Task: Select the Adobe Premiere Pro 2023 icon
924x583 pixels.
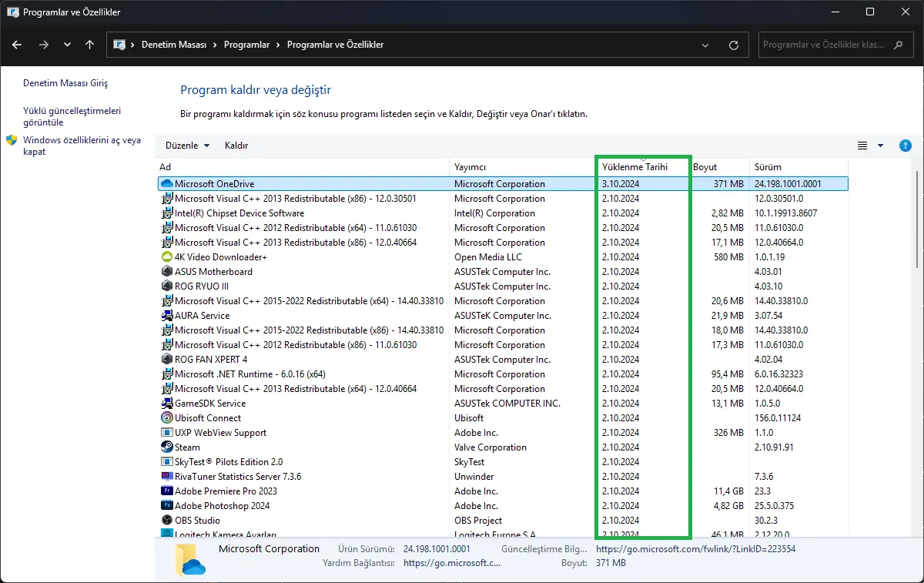Action: pos(167,491)
